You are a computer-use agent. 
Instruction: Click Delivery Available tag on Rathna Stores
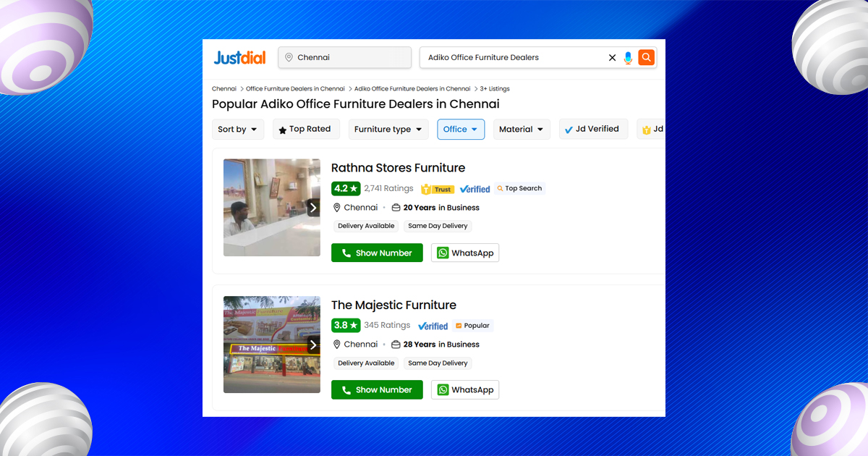click(366, 226)
